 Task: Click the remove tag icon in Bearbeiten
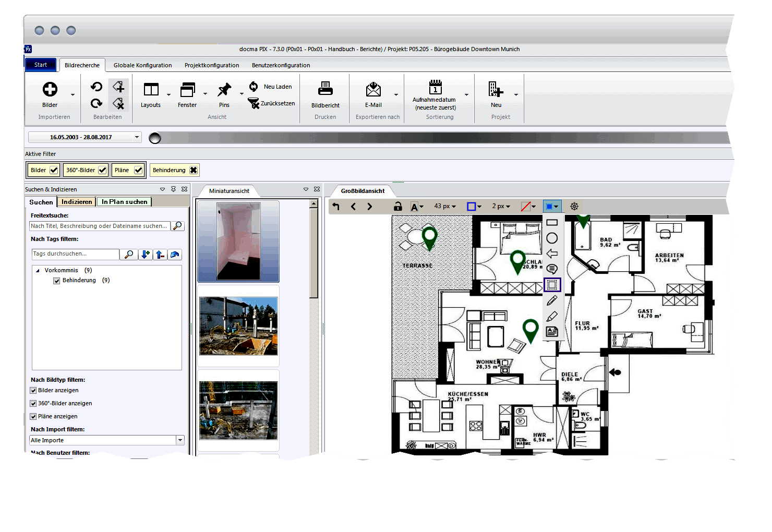click(x=118, y=103)
